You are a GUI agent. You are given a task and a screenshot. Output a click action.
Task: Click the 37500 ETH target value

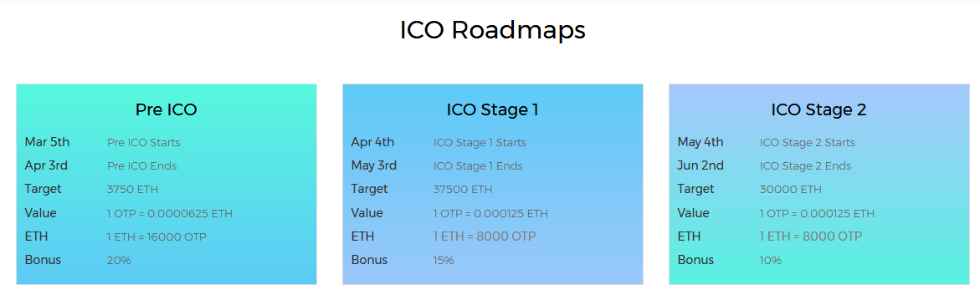tap(463, 190)
